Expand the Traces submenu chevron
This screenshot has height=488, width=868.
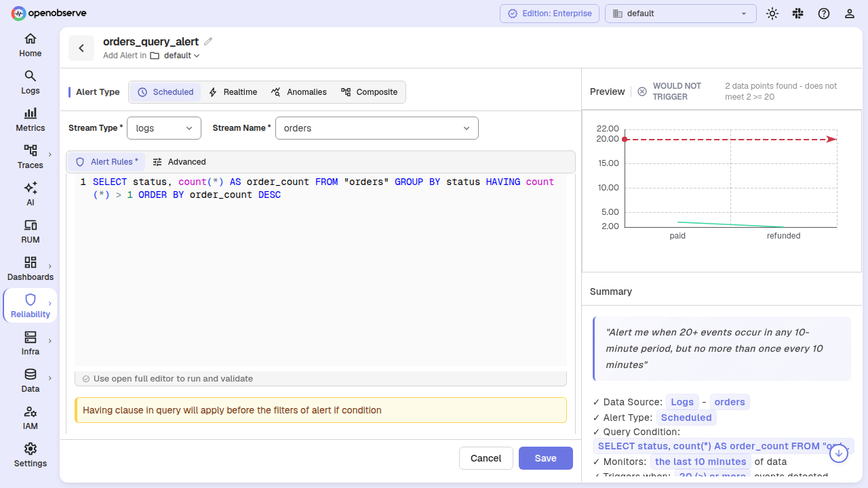[50, 155]
